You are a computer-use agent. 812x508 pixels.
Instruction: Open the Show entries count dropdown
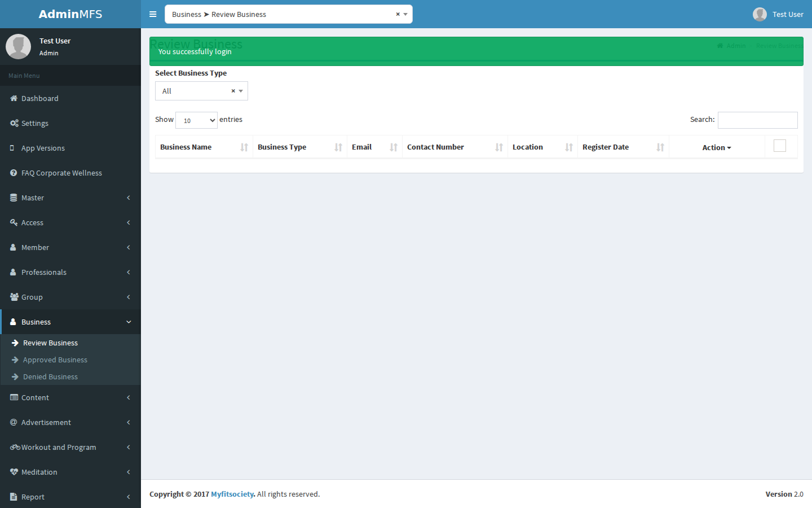pyautogui.click(x=196, y=120)
